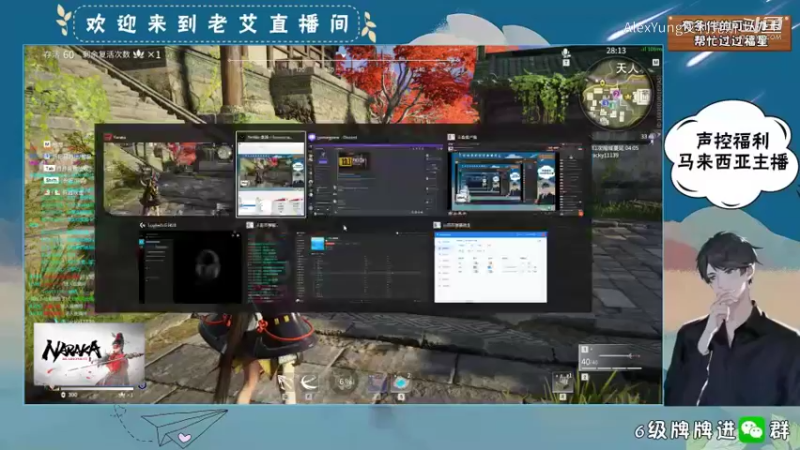Switch to the Logitech G HUB thumbnail

pyautogui.click(x=190, y=267)
